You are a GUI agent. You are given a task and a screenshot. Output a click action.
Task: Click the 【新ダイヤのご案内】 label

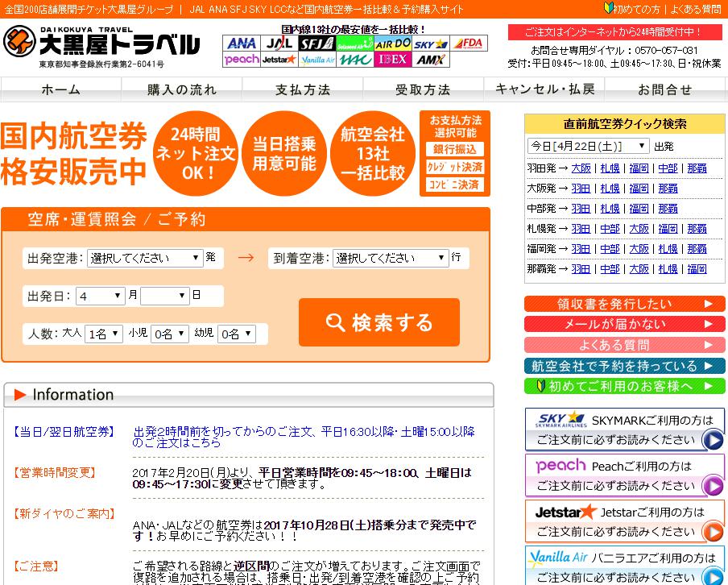tap(64, 514)
